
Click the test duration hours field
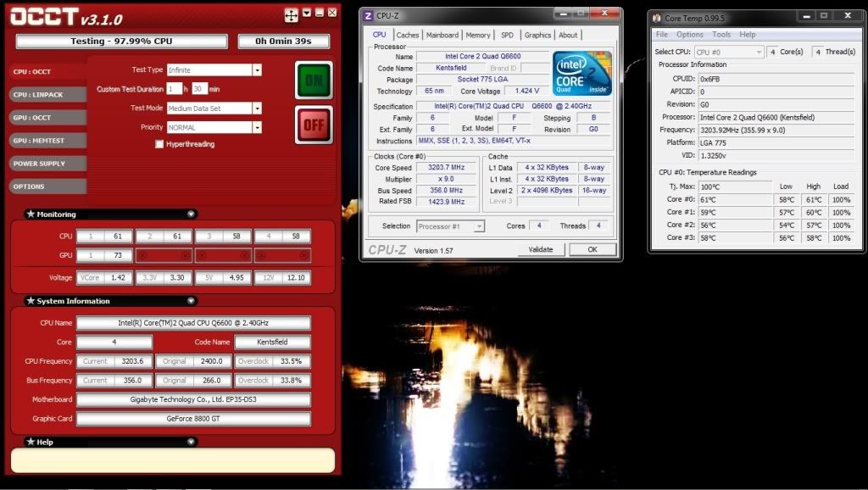tap(175, 88)
